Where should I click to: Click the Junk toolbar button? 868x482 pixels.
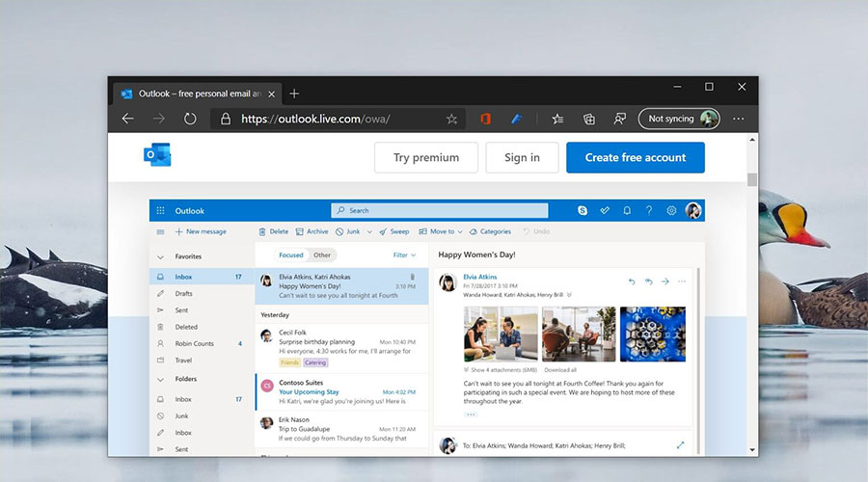click(x=347, y=232)
